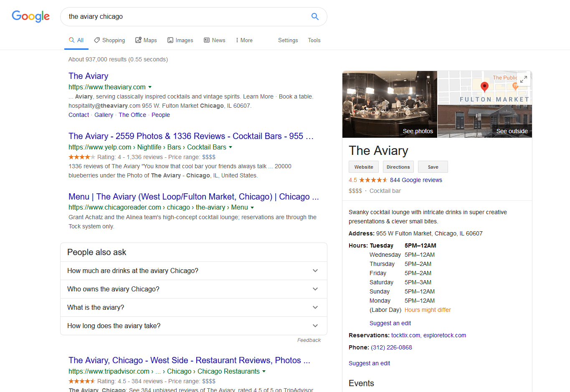Open the Images search tab

180,40
